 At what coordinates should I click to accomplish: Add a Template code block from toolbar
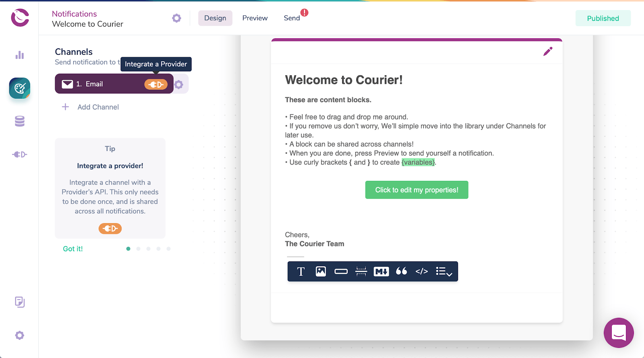coord(421,271)
